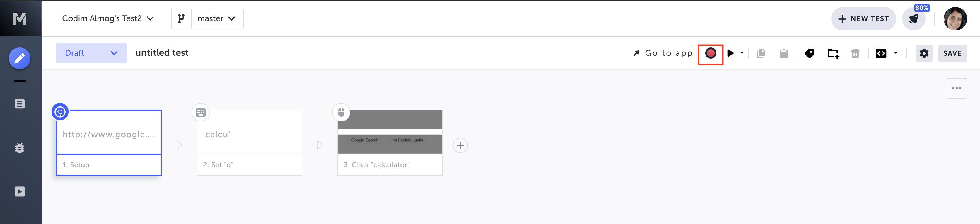Click the code export icon

(x=881, y=53)
